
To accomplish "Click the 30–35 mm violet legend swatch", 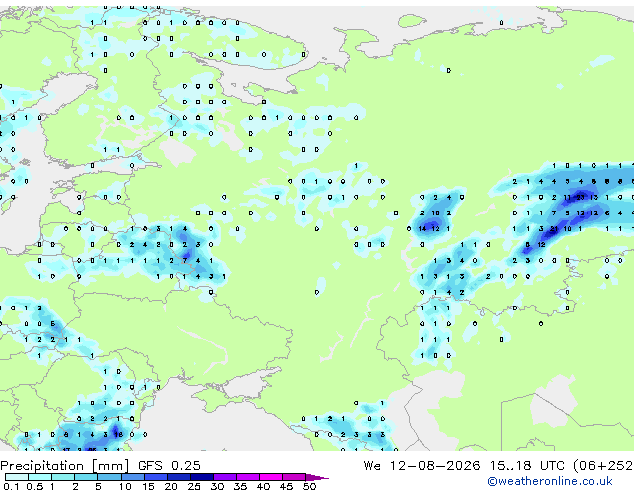I will coord(225,477).
